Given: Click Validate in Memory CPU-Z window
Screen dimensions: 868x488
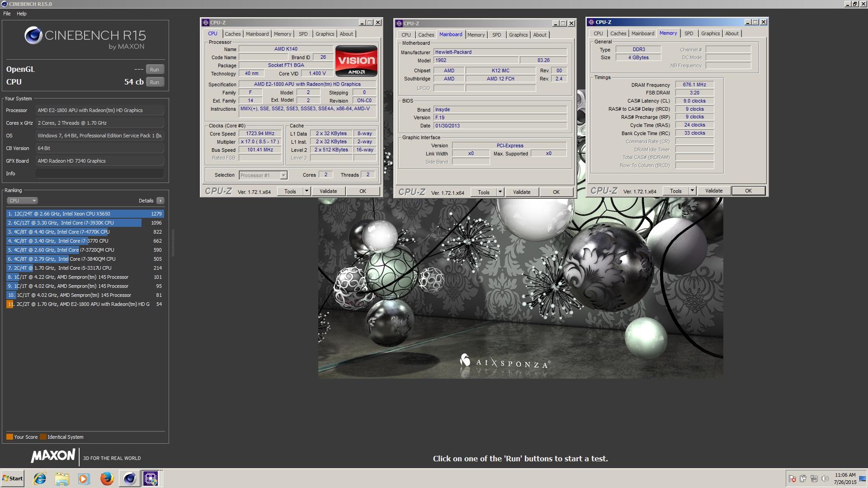Looking at the screenshot, I should [x=714, y=191].
